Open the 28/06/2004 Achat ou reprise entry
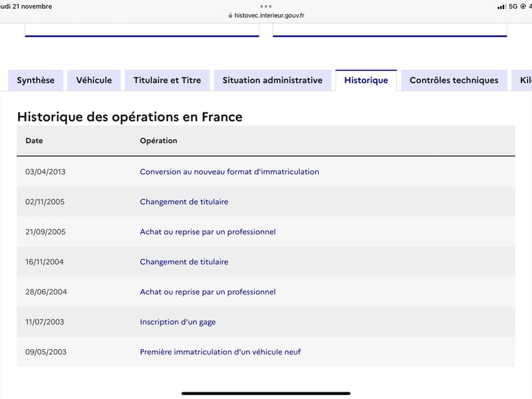 pos(207,292)
